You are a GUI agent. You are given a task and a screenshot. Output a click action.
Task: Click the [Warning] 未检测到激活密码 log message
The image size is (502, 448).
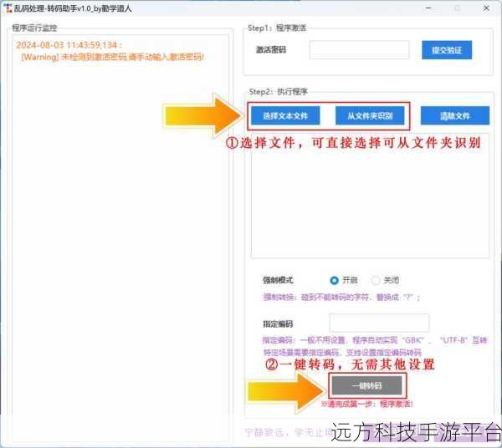pos(112,57)
